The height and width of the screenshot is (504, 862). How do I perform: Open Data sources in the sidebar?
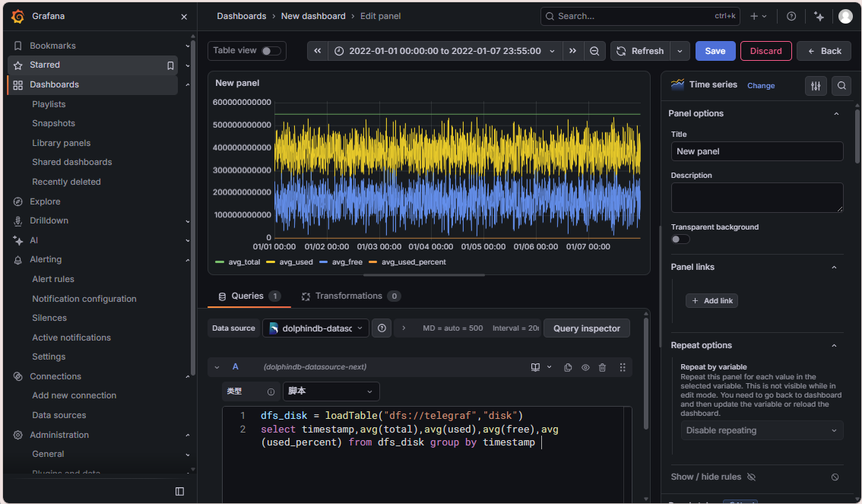(x=59, y=416)
